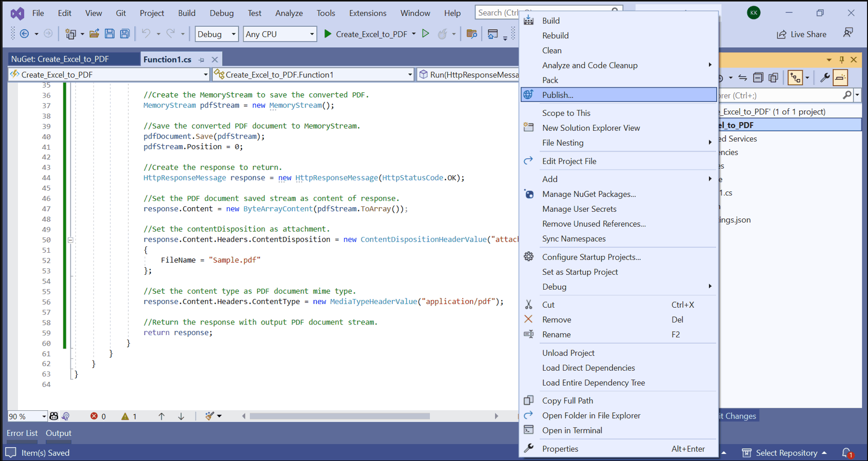The height and width of the screenshot is (461, 868).
Task: Open the Error List panel tab
Action: click(22, 433)
